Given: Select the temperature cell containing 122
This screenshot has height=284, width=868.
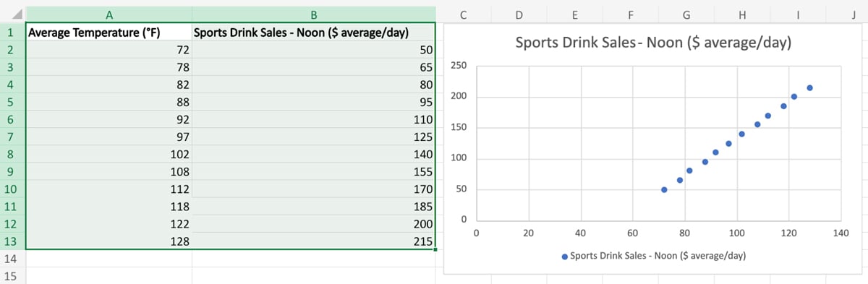Looking at the screenshot, I should point(109,224).
